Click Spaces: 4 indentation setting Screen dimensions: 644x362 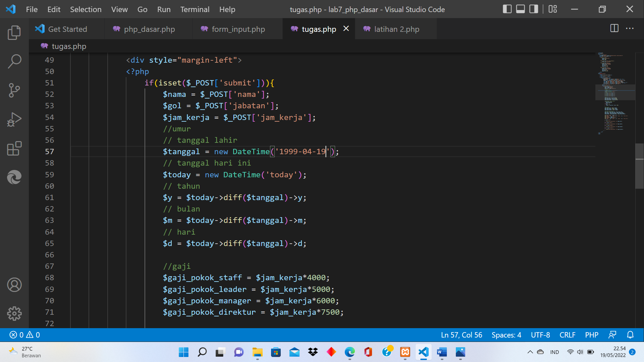pyautogui.click(x=506, y=335)
